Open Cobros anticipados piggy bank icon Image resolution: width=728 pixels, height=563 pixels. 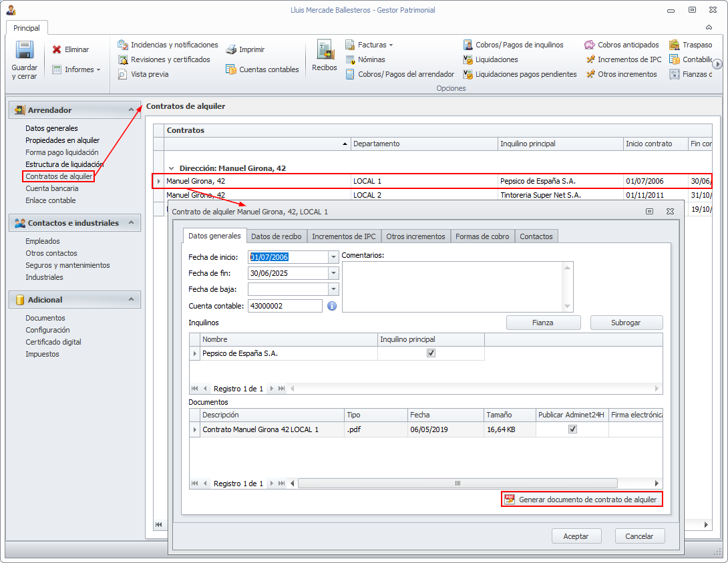click(590, 45)
